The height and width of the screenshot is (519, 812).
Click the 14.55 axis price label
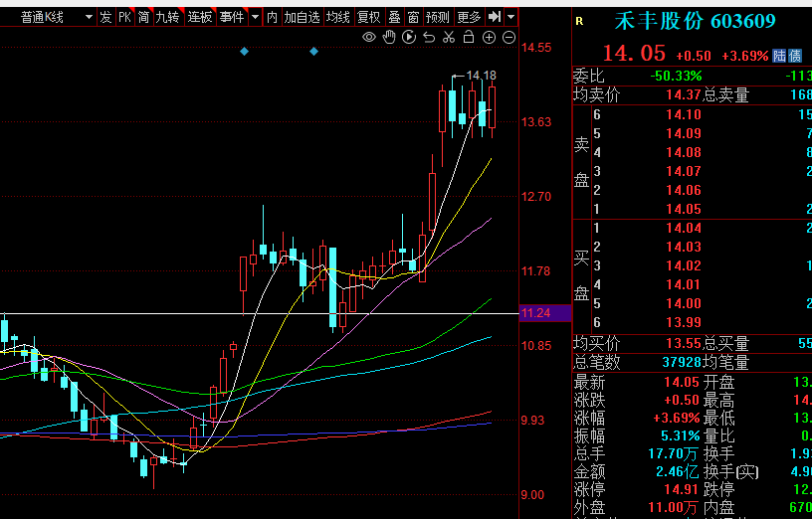click(536, 48)
